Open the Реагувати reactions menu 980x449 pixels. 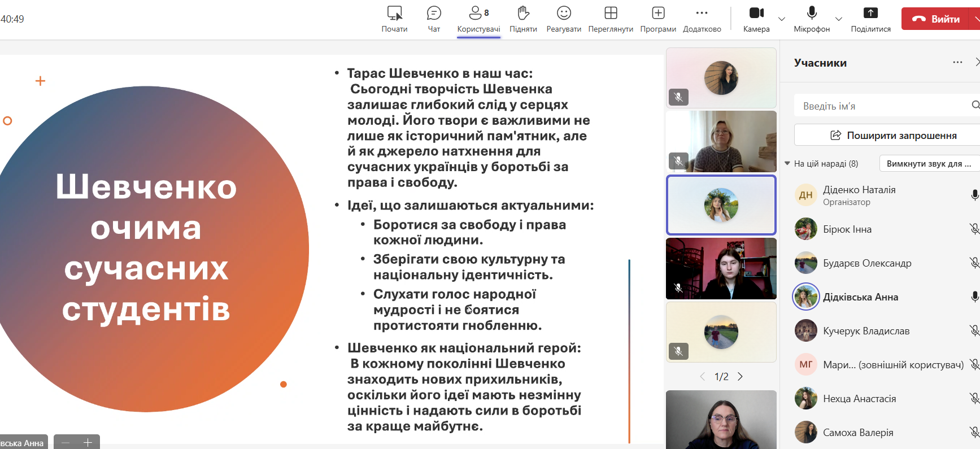pos(563,19)
